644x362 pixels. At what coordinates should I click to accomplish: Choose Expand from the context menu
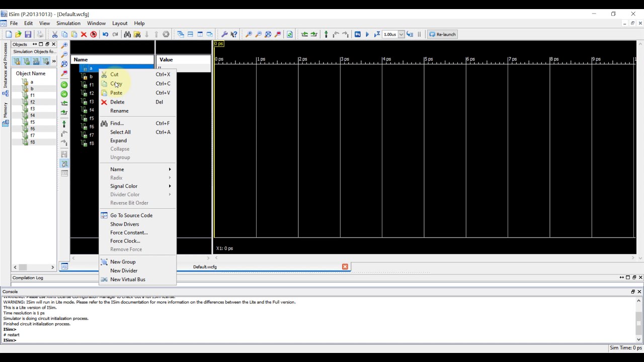coord(137,141)
